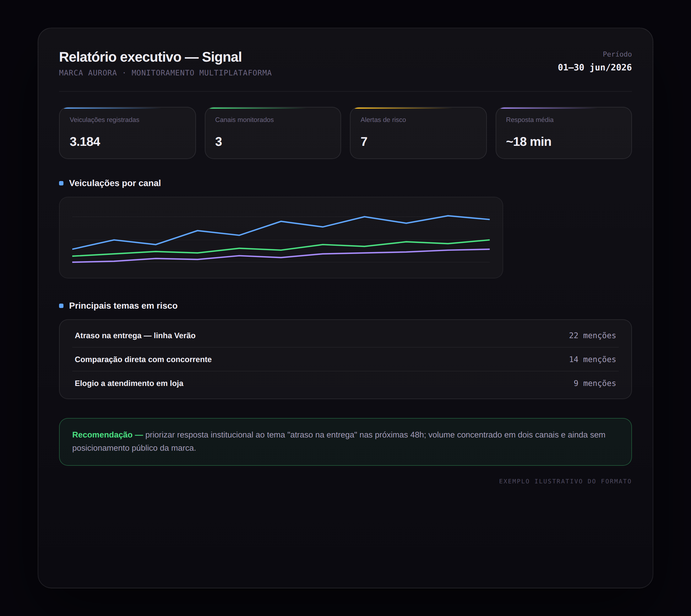Select the 'MARCA AURORA · MONITORAMENTO MULTIPLATAFORMA' subtitle
The height and width of the screenshot is (616, 691).
pos(166,73)
